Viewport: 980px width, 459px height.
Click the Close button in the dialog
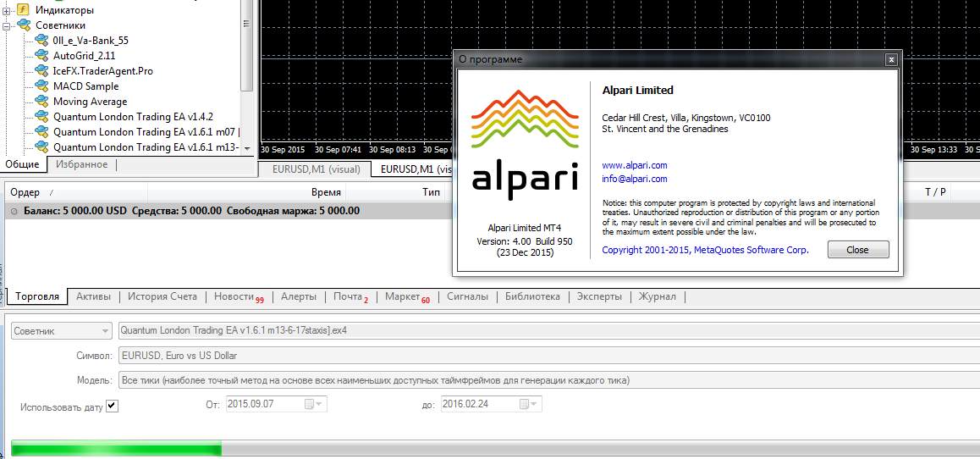[x=857, y=250]
